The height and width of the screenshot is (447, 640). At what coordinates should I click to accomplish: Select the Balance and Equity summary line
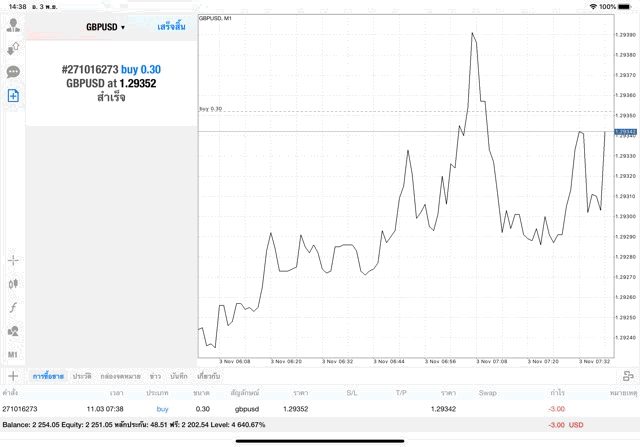(x=133, y=425)
